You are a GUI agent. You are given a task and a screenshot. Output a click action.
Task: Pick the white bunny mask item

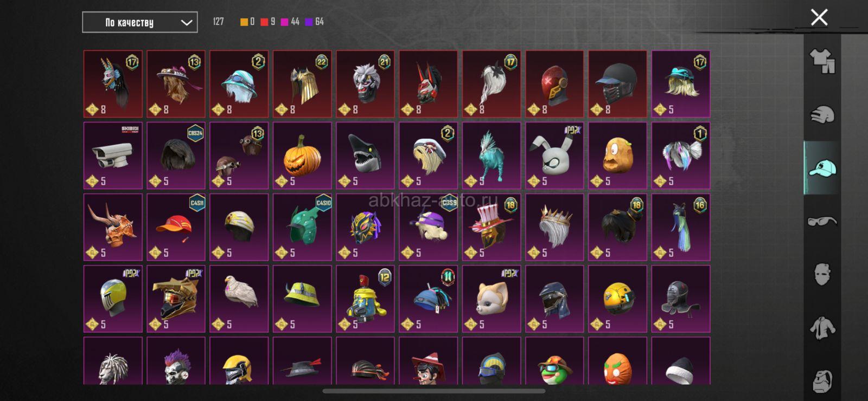pyautogui.click(x=554, y=156)
